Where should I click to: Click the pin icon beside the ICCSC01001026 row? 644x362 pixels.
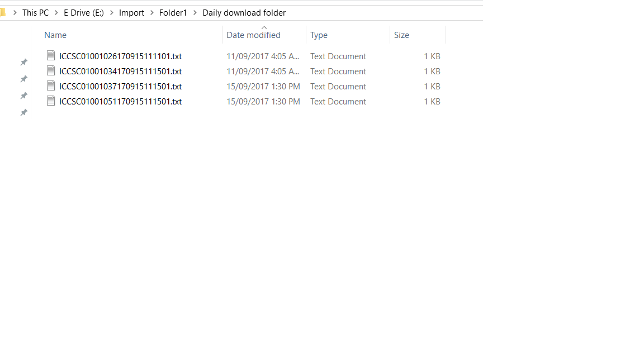tap(24, 62)
